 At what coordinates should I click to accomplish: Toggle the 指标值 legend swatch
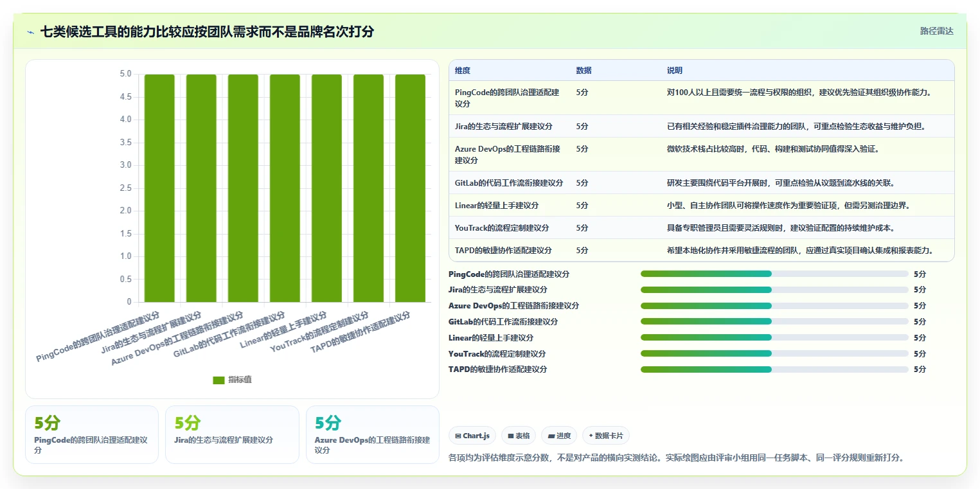click(218, 380)
